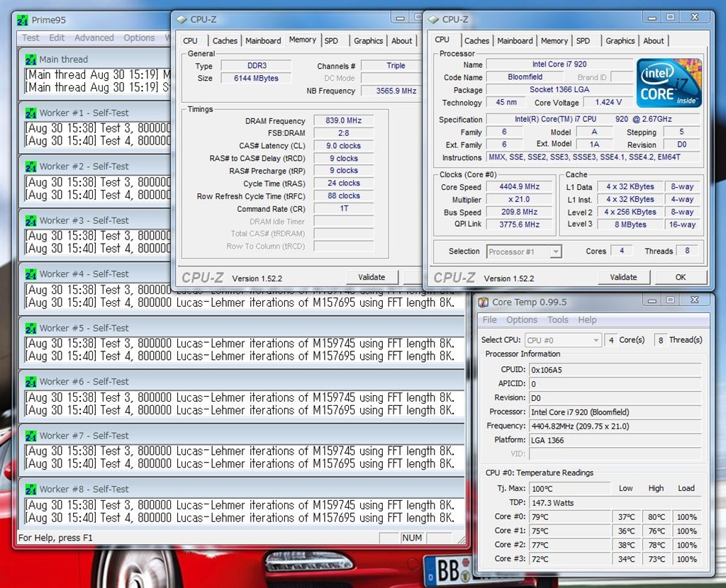Switch to CPU tab in Memory CPU-Z window

click(x=190, y=40)
